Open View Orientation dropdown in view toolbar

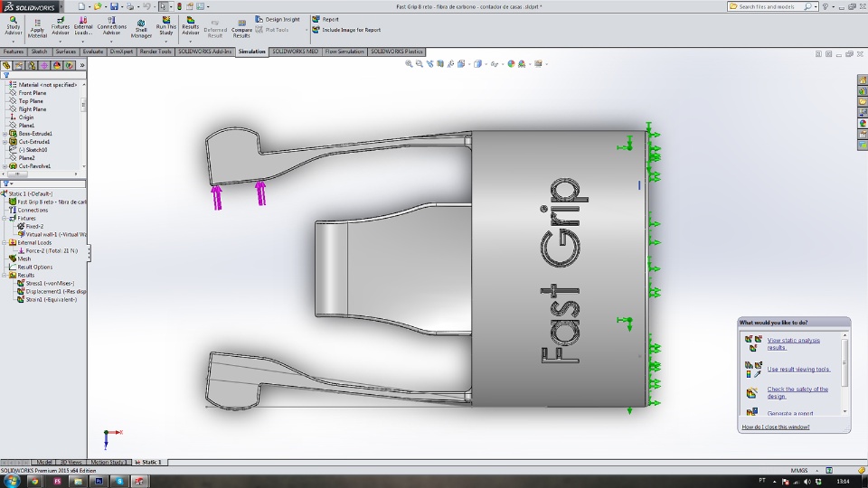tap(469, 64)
